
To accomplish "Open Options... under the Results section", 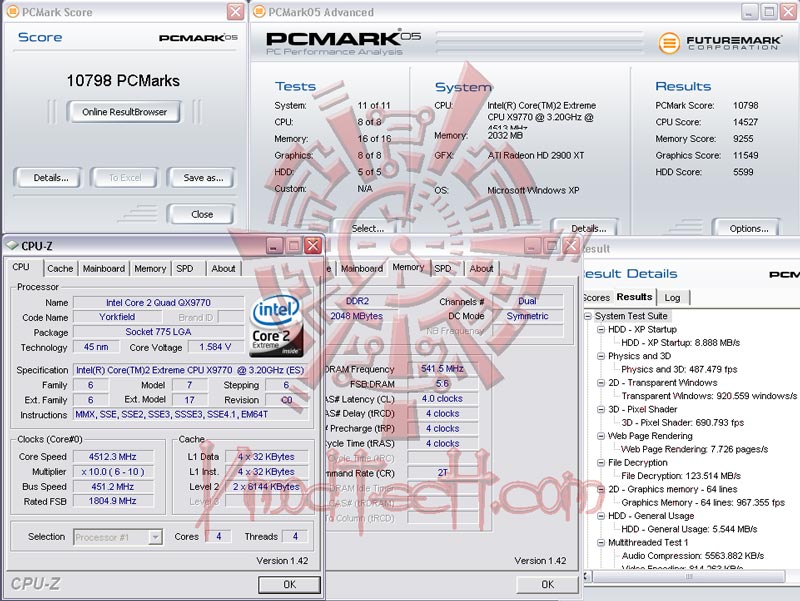I will pos(748,228).
